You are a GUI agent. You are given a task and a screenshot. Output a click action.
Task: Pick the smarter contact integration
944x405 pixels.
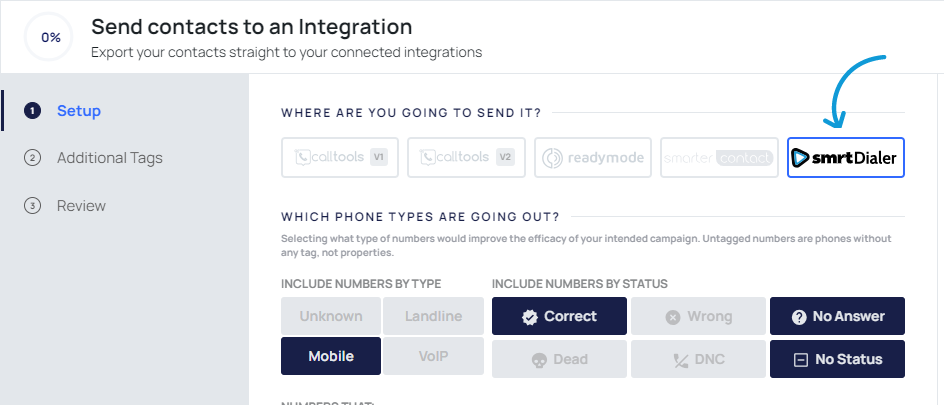[719, 158]
